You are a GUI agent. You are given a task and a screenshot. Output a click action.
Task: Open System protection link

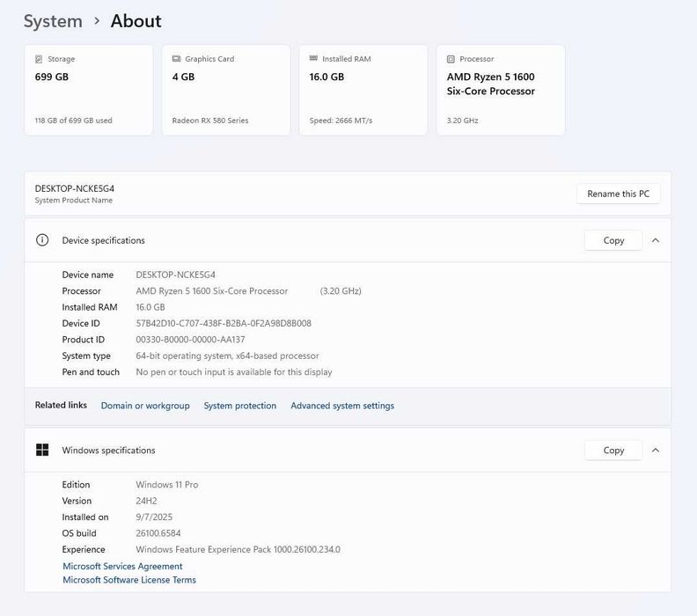click(x=240, y=406)
